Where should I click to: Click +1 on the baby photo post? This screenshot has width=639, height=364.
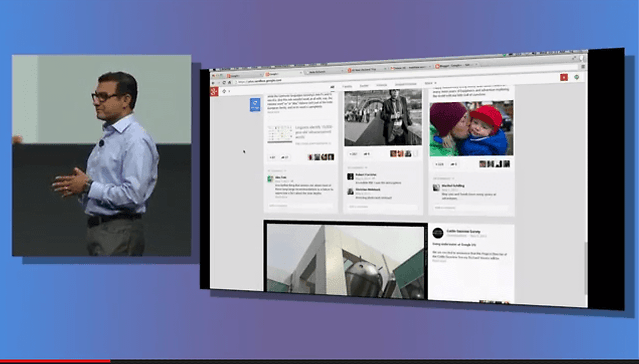[x=439, y=165]
